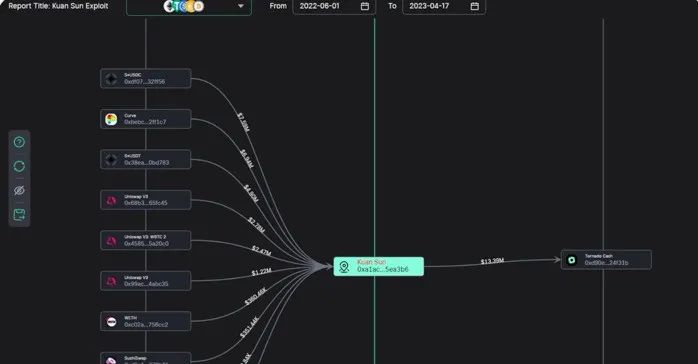This screenshot has height=364, width=698.
Task: Click the $351.44K transfer amount label
Action: pos(249,328)
